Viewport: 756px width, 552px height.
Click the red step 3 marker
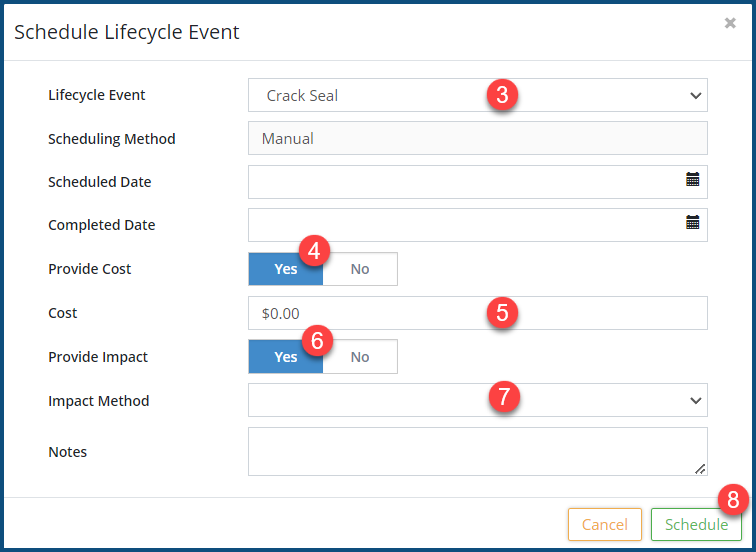click(502, 96)
